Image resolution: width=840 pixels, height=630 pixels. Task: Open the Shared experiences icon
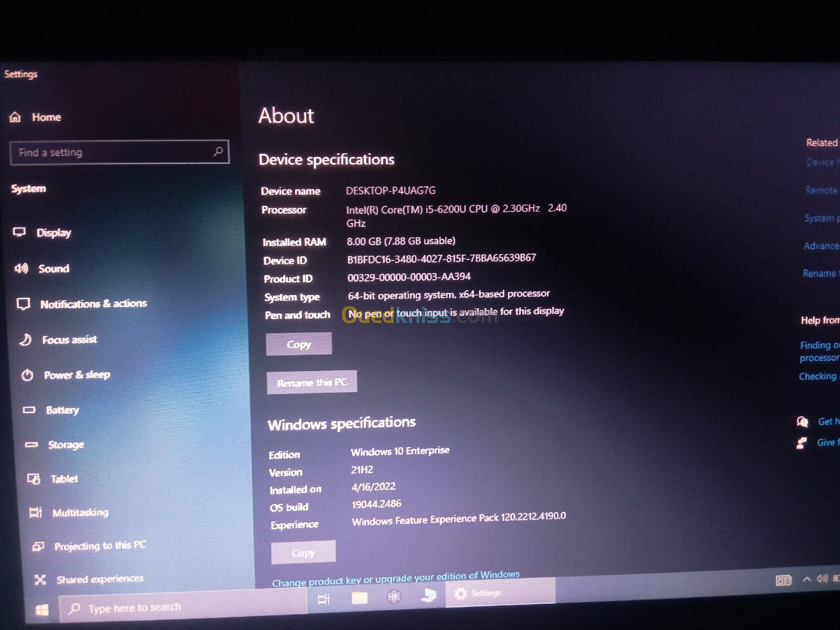[40, 580]
